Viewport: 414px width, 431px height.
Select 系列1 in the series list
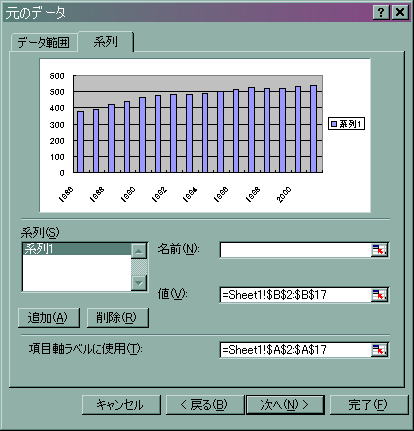pyautogui.click(x=77, y=249)
